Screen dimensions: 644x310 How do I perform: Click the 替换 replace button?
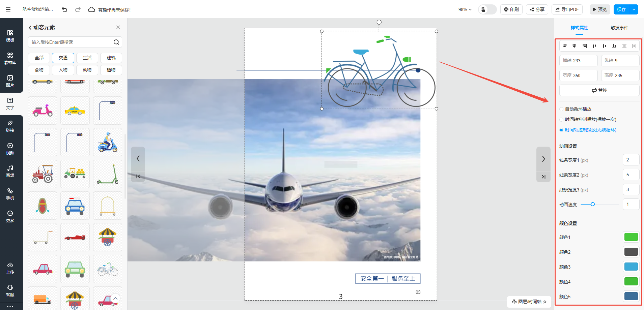click(x=599, y=90)
